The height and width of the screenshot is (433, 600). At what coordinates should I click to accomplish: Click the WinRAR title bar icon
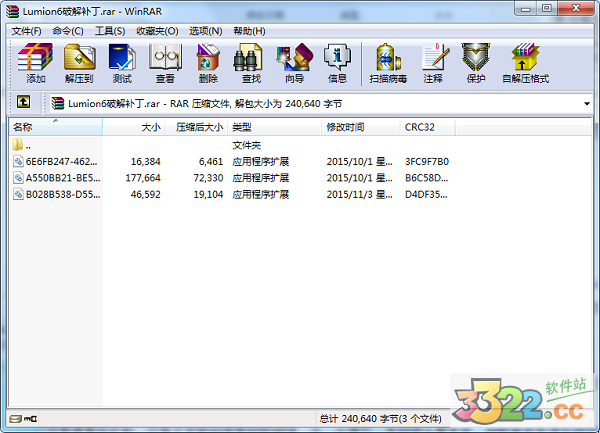[x=12, y=11]
